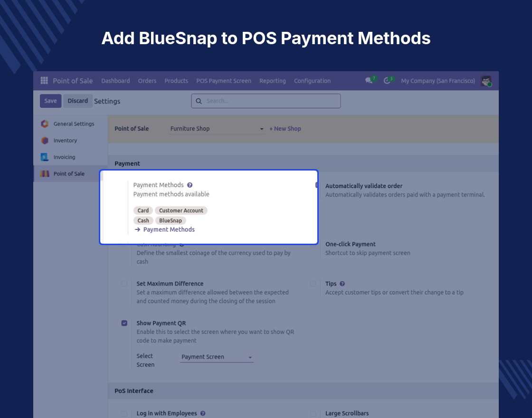The width and height of the screenshot is (532, 418).
Task: Click the Inventory cube icon
Action: (45, 141)
